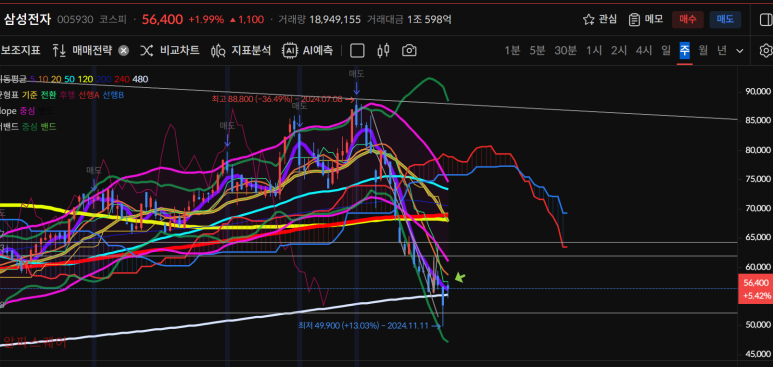Click the 삼성전자 stock name
This screenshot has width=773, height=367.
coord(28,19)
